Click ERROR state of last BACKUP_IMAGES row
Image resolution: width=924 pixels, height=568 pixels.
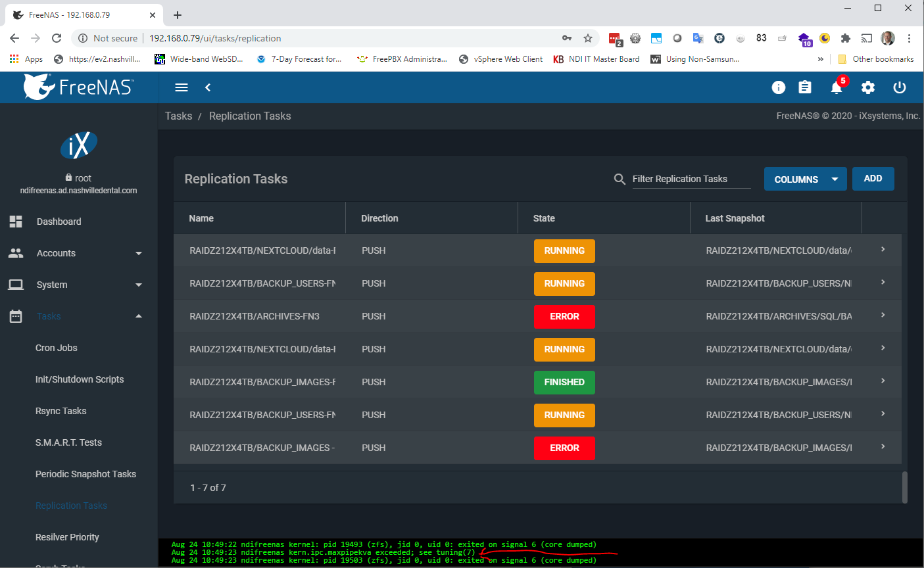coord(564,448)
